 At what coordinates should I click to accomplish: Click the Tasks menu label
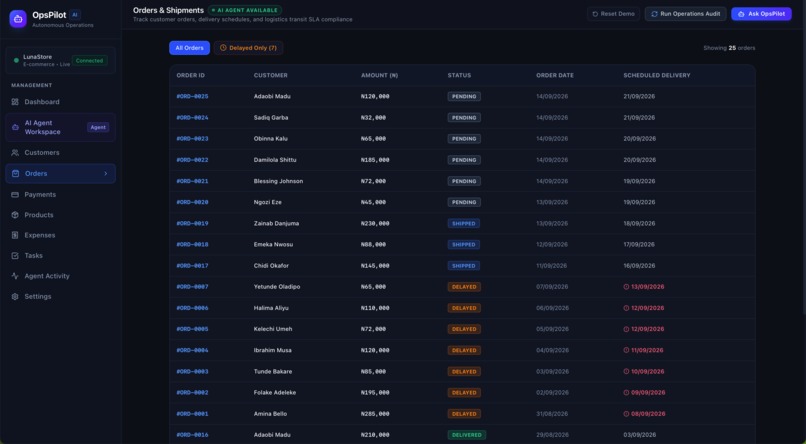(x=34, y=255)
